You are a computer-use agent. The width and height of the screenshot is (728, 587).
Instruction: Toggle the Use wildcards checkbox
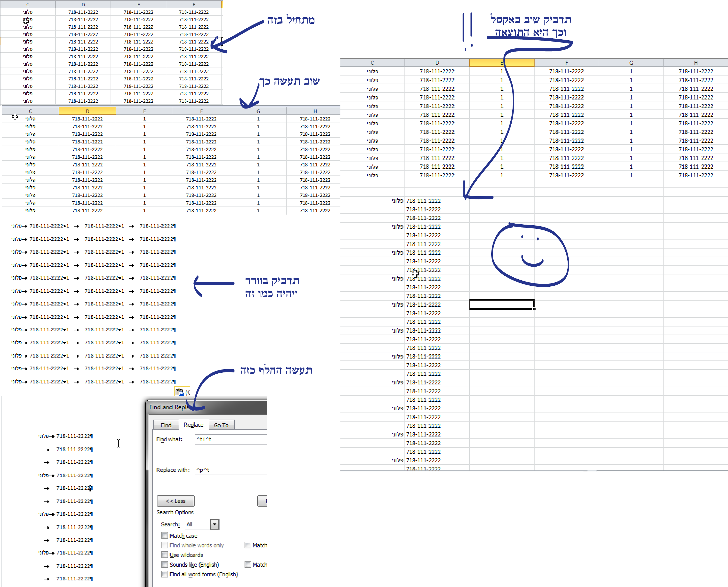pos(165,554)
